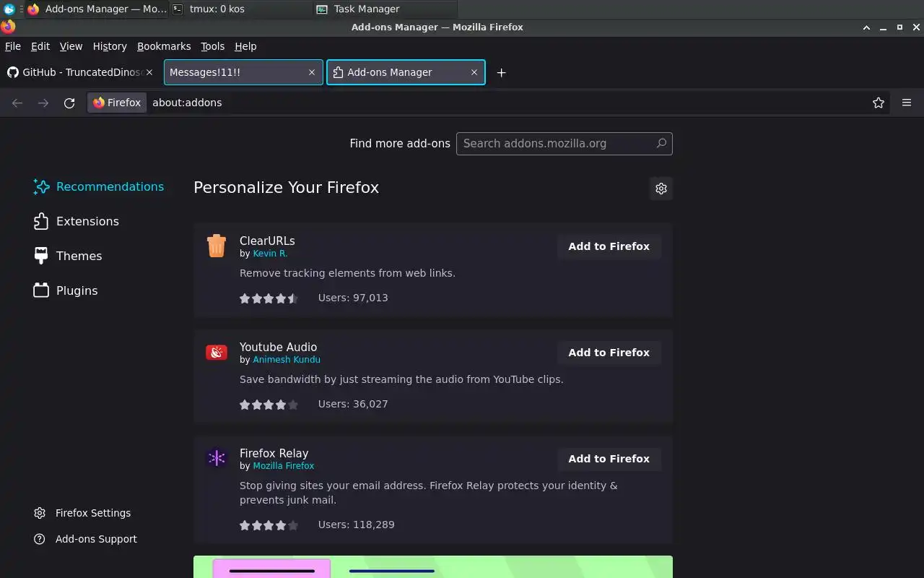The image size is (924, 578).
Task: Switch to the GitHub TruncatedDinosaur tab
Action: (x=80, y=72)
